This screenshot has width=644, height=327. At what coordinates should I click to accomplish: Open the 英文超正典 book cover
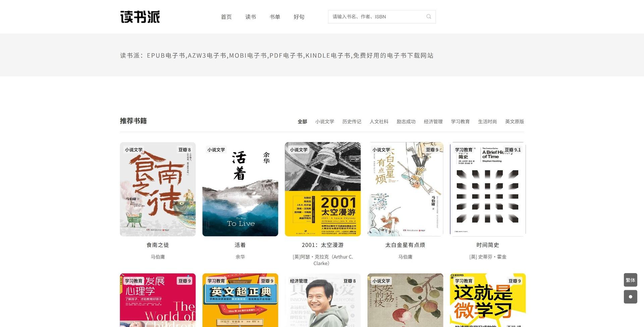point(240,300)
